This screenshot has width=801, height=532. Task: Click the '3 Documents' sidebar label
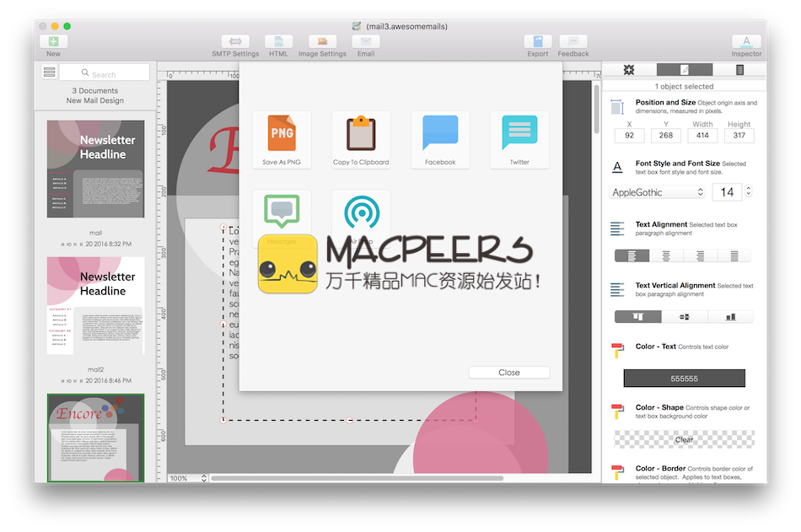[x=95, y=90]
